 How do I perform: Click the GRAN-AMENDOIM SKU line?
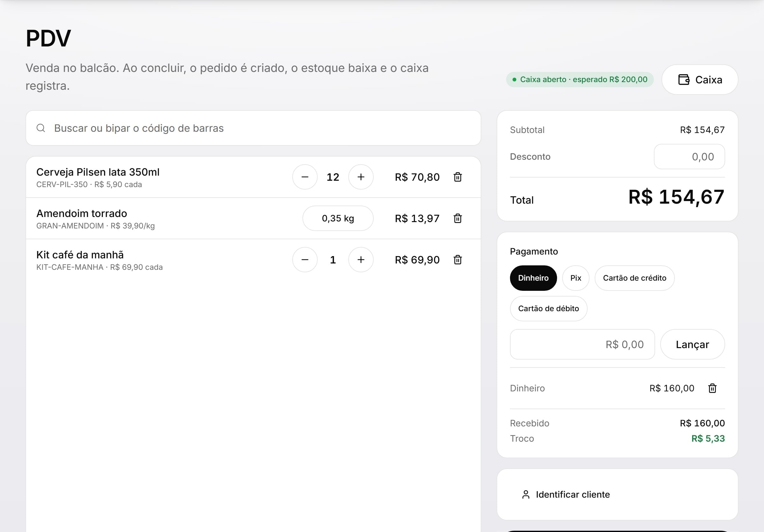(x=95, y=226)
